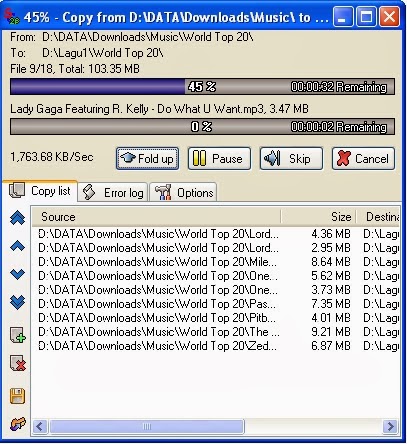The image size is (407, 444).
Task: Close the copy window
Action: click(389, 17)
